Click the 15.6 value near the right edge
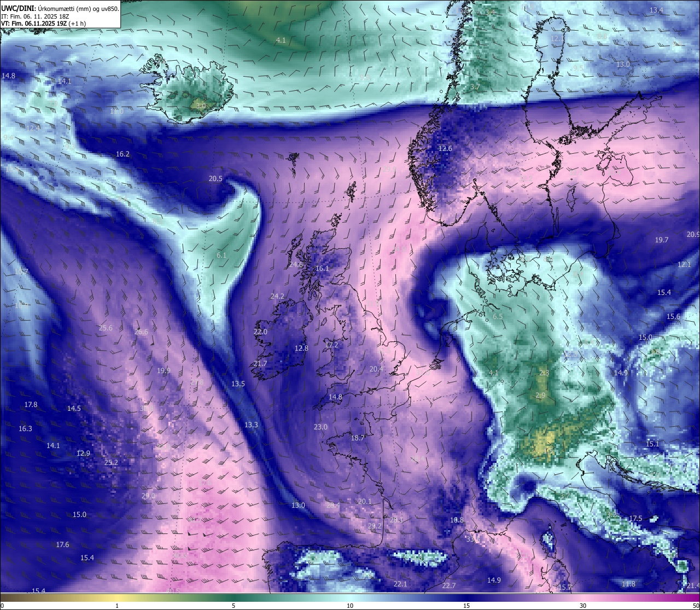This screenshot has width=700, height=610. [x=673, y=317]
